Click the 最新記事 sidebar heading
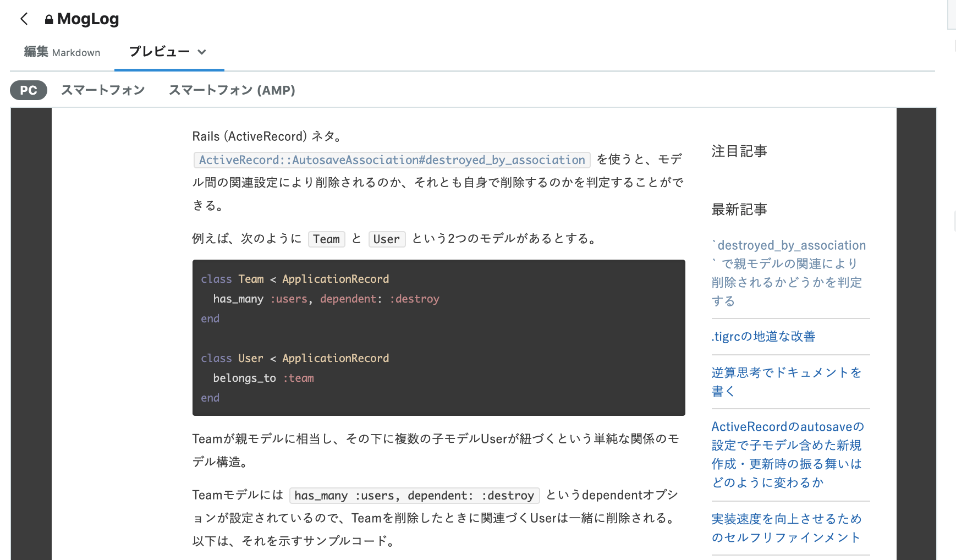Viewport: 956px width, 560px height. coord(739,209)
